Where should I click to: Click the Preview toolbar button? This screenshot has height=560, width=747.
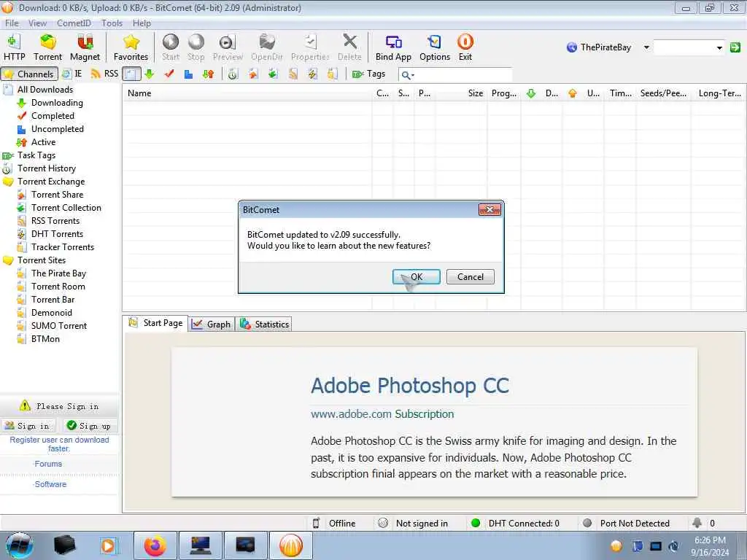(x=228, y=47)
